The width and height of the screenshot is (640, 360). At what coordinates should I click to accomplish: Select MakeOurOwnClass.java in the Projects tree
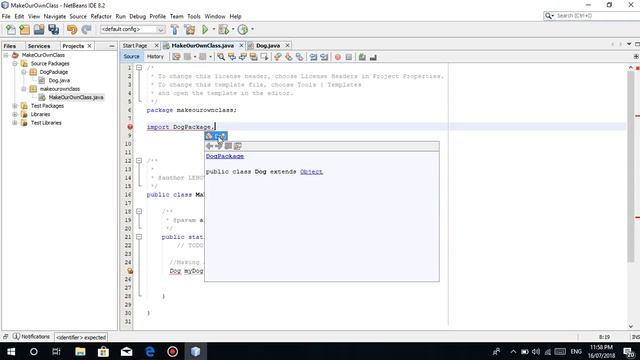coord(76,98)
